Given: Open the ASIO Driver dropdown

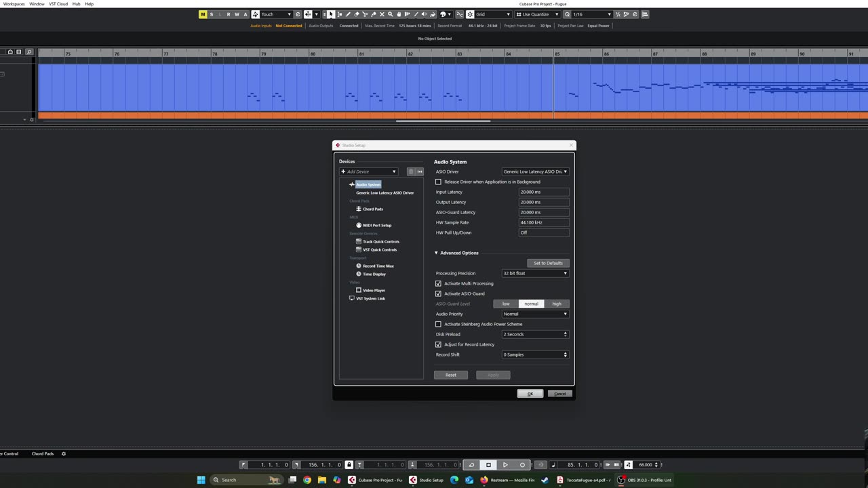Looking at the screenshot, I should 535,171.
